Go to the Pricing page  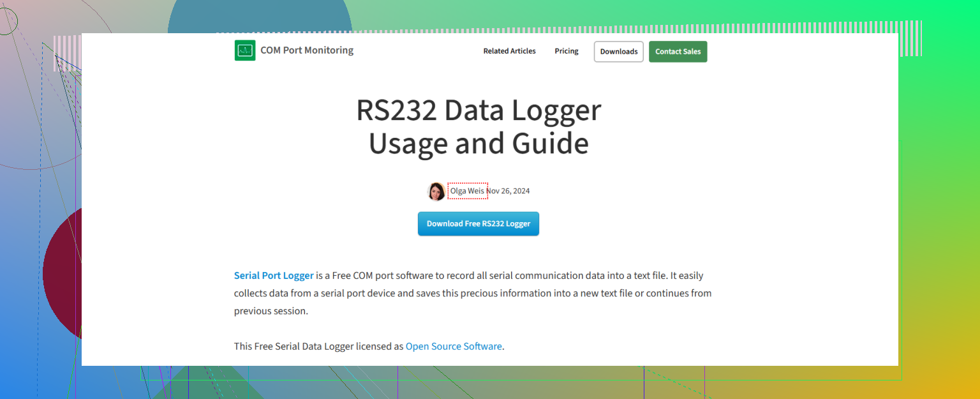(x=566, y=51)
